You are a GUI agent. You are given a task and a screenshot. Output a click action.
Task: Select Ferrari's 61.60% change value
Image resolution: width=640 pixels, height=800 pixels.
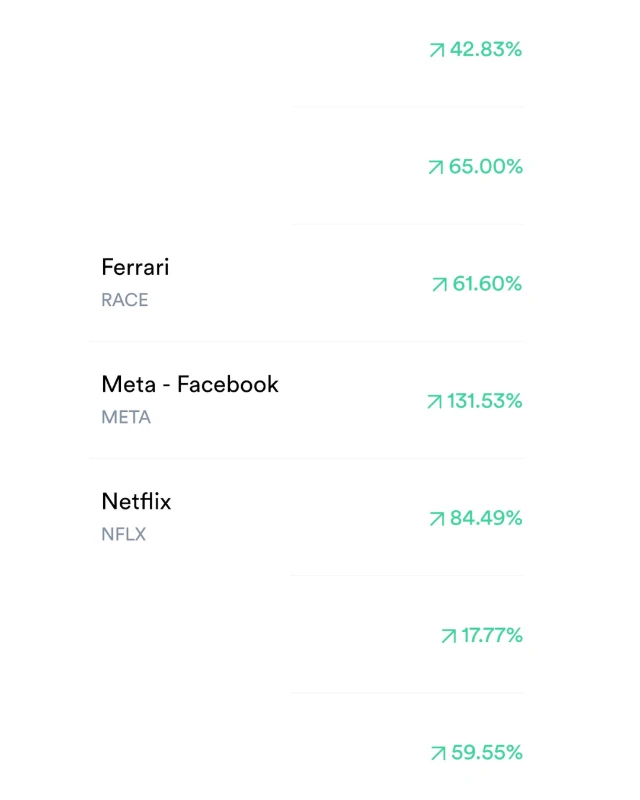487,284
